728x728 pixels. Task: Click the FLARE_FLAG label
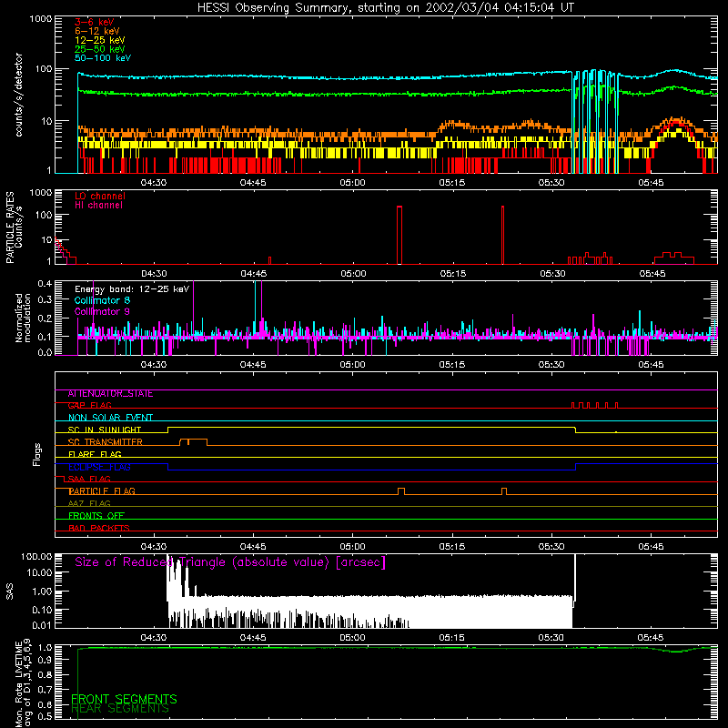95,454
